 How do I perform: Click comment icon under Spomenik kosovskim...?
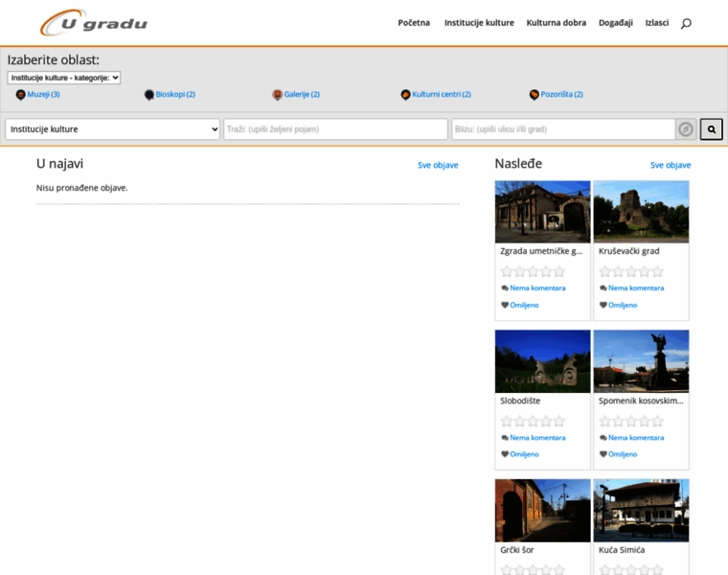(603, 438)
